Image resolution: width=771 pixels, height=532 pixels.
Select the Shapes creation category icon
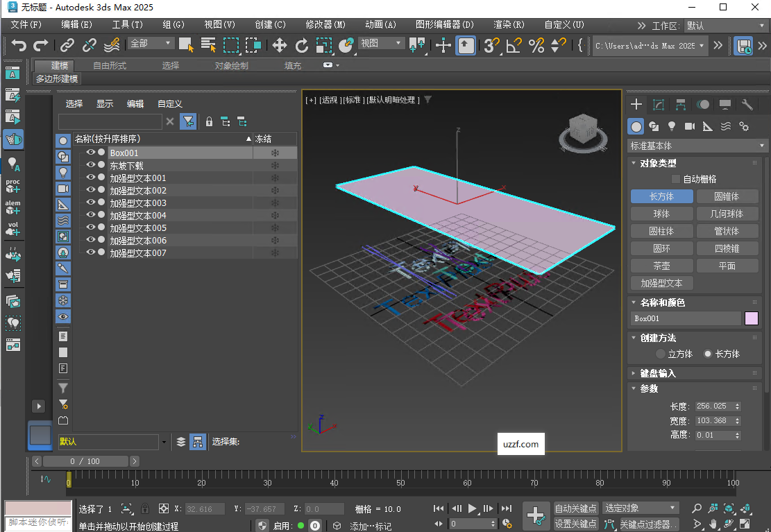(x=653, y=126)
